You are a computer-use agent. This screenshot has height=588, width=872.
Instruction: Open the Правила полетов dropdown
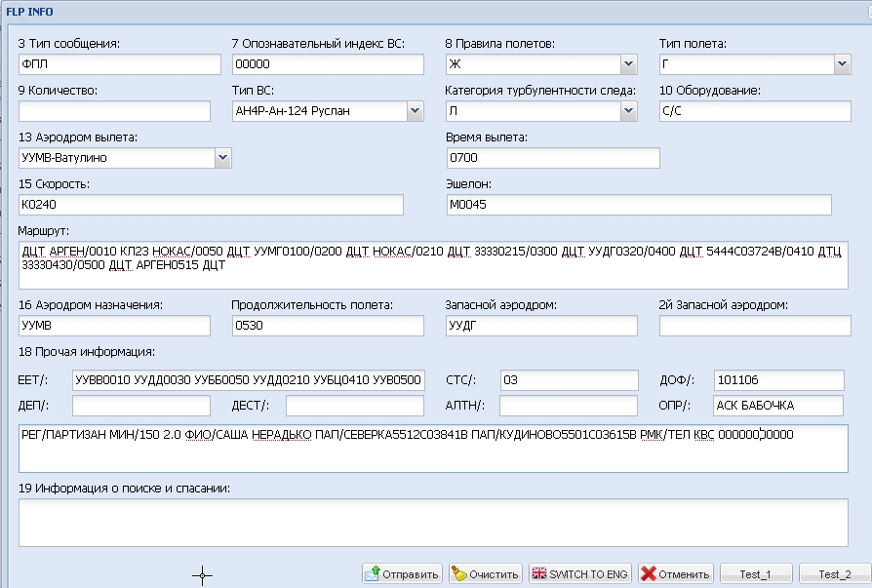(629, 65)
